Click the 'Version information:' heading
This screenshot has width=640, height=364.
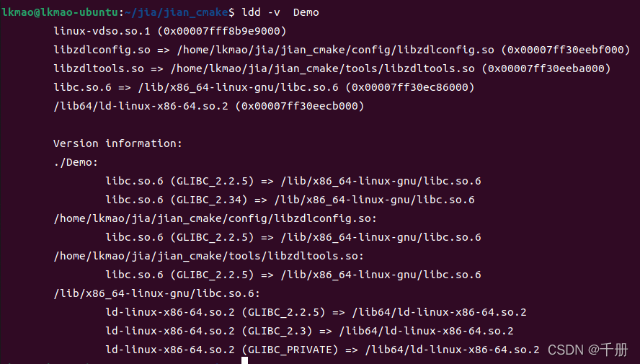(117, 143)
